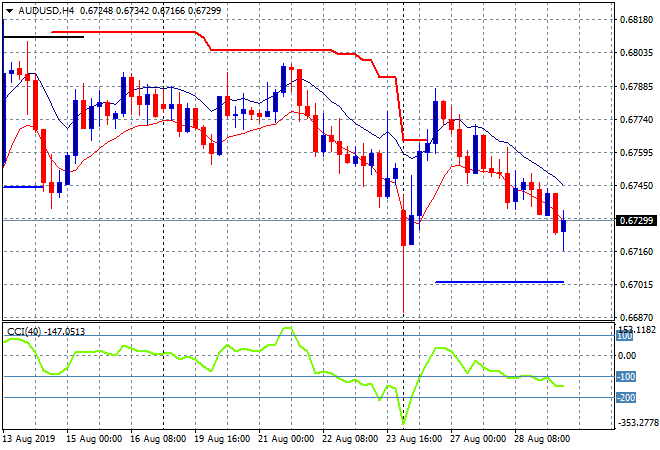Click the CCI level -100 label

coord(626,376)
